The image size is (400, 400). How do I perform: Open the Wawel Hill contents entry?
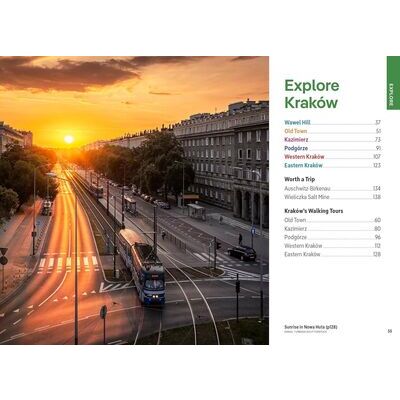coord(332,122)
